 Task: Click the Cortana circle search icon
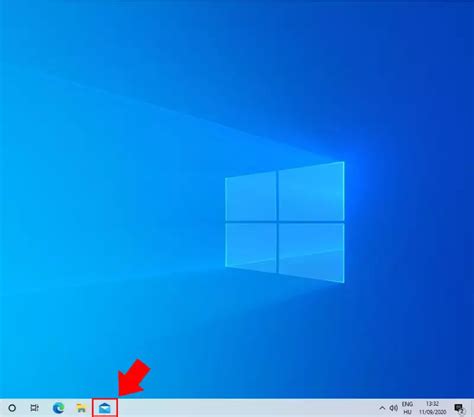[x=12, y=408]
